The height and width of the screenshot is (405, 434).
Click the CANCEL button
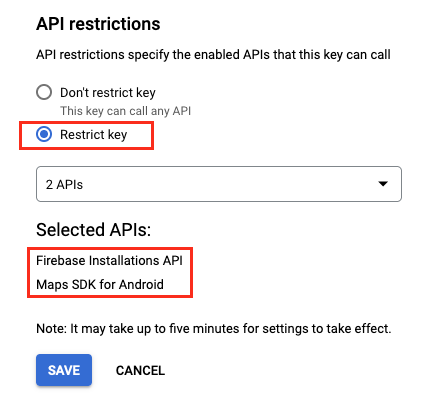[x=140, y=370]
